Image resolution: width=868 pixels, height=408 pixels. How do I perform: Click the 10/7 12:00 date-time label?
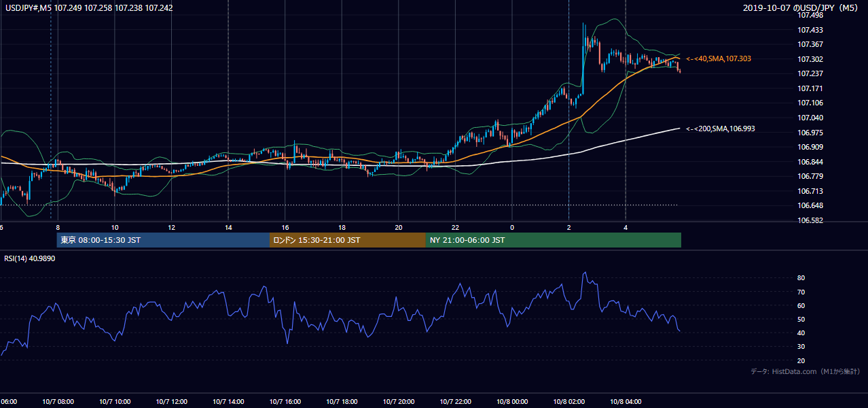click(171, 401)
